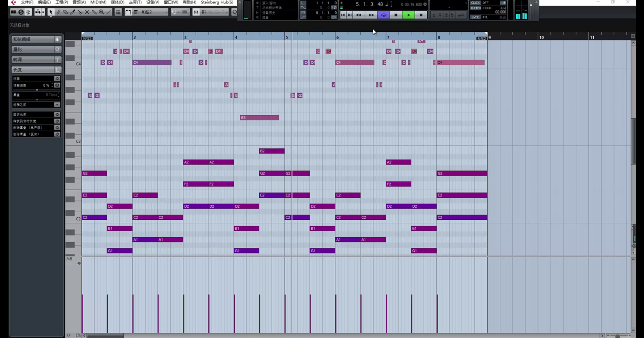Click bar 10 on the ruler
Viewport: 644px width, 338px height.
tap(541, 37)
